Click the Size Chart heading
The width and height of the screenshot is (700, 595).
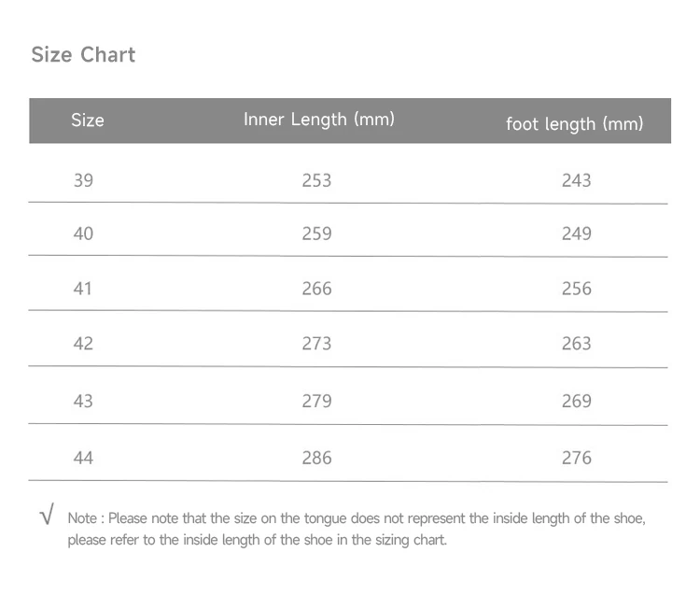click(x=83, y=55)
